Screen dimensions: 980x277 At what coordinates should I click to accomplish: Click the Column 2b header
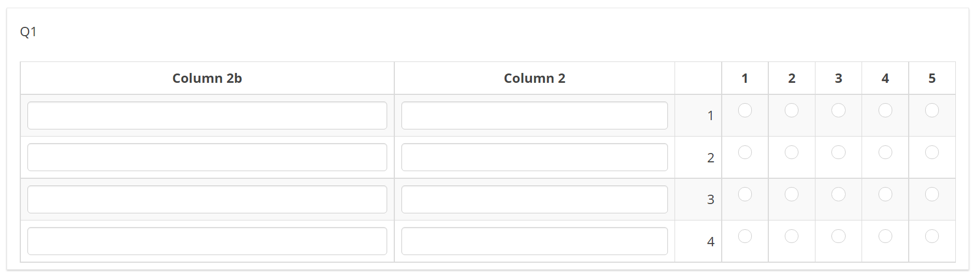click(x=207, y=78)
